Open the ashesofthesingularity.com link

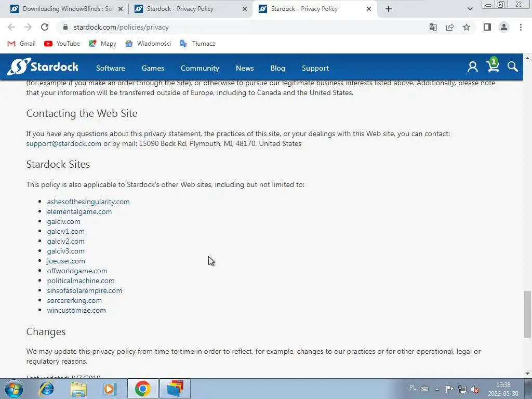tap(88, 202)
